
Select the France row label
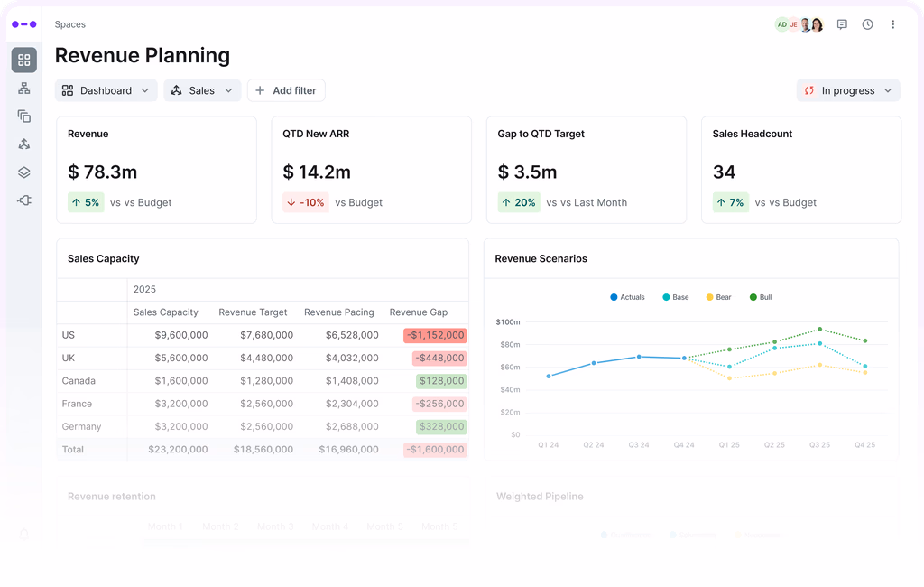click(77, 404)
